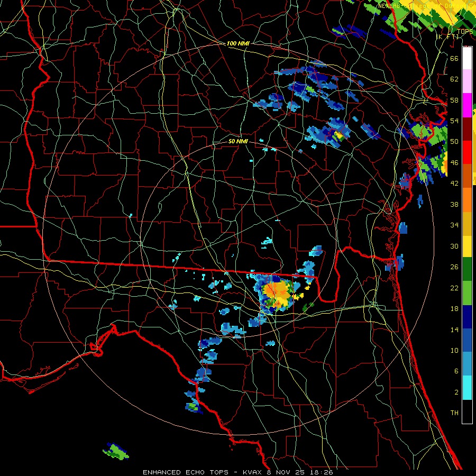Click the white swatch in the tops legend

click(467, 58)
